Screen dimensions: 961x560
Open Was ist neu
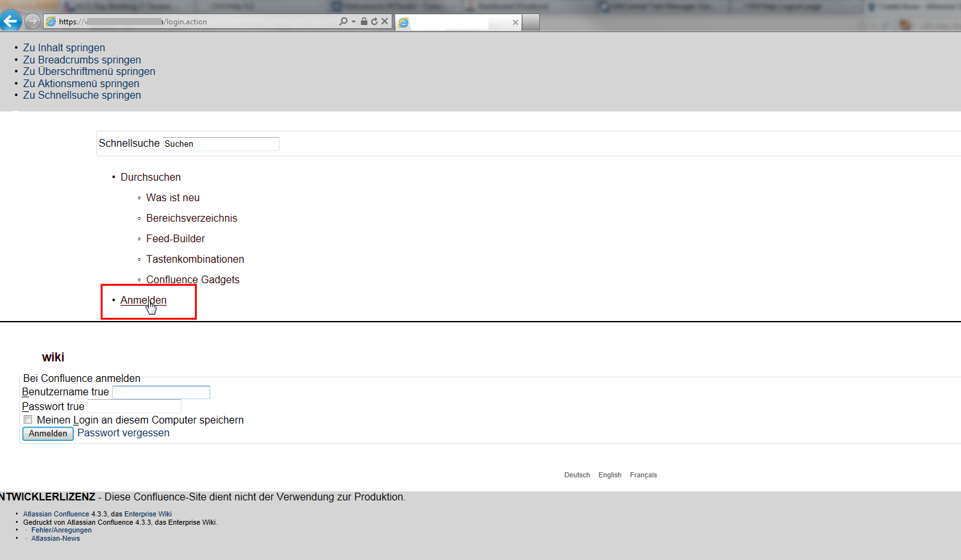click(x=173, y=198)
